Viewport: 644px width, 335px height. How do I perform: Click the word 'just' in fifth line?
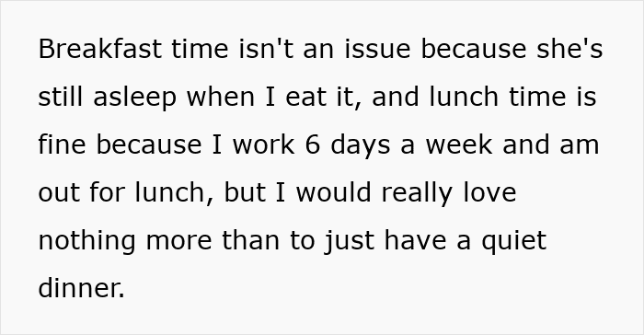click(349, 241)
